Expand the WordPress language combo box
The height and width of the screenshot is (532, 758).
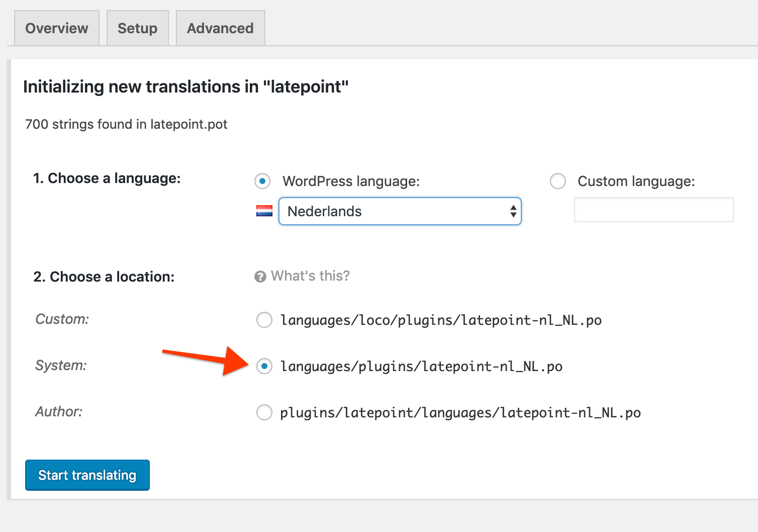[400, 211]
